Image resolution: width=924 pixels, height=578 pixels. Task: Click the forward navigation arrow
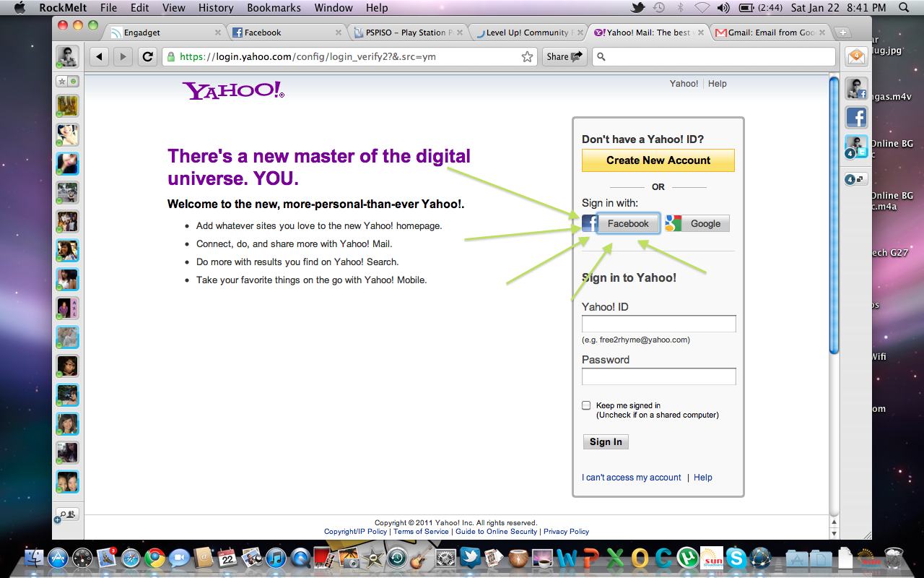point(123,56)
